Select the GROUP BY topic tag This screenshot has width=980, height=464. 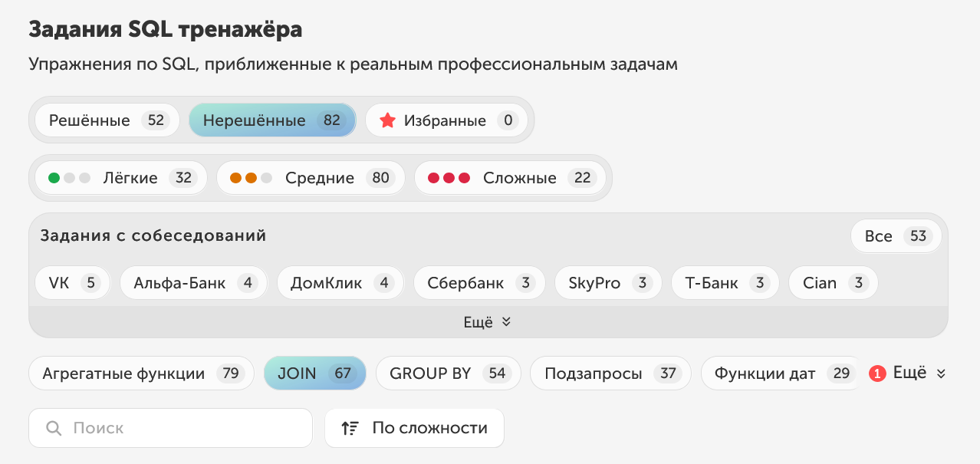(x=448, y=374)
